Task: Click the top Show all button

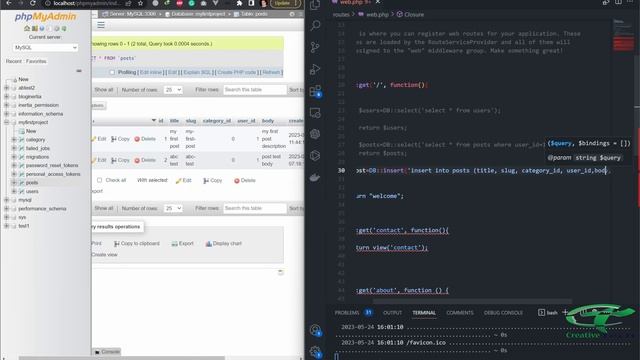Action: 104,90
